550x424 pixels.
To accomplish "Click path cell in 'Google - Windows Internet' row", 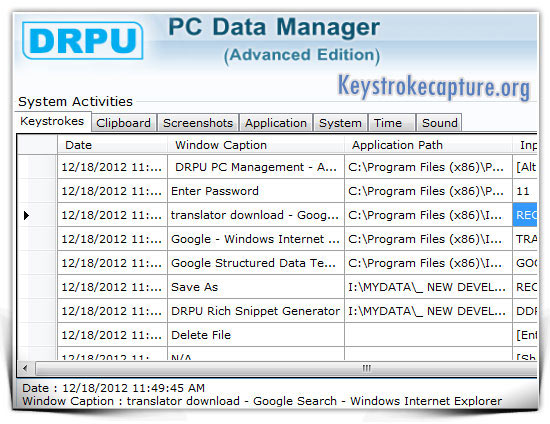I will pyautogui.click(x=428, y=239).
